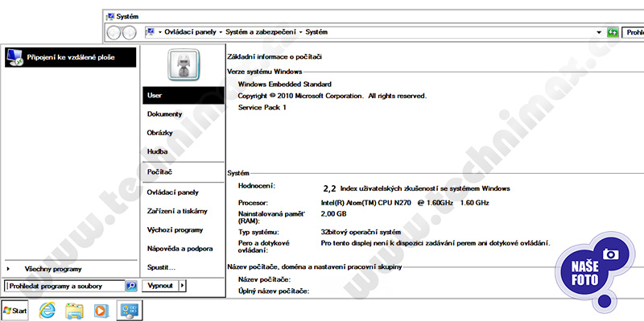
Task: Open Remote Desktop Connection pinned program
Action: [x=70, y=57]
